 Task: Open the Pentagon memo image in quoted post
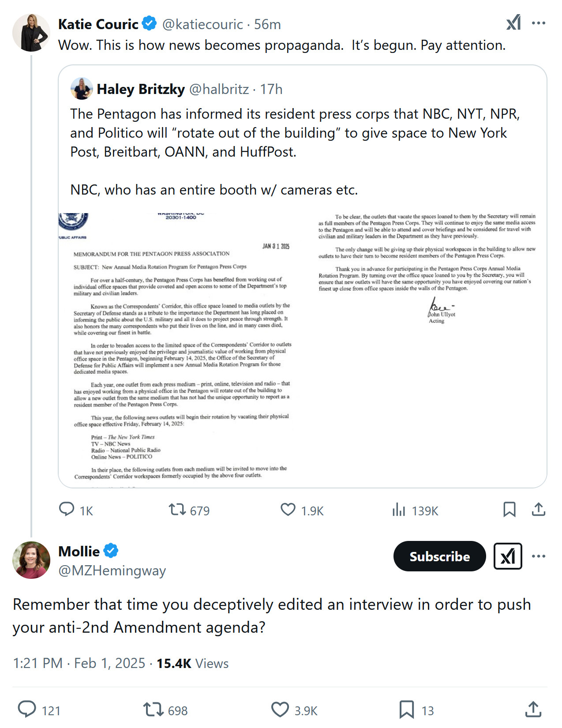click(x=302, y=346)
